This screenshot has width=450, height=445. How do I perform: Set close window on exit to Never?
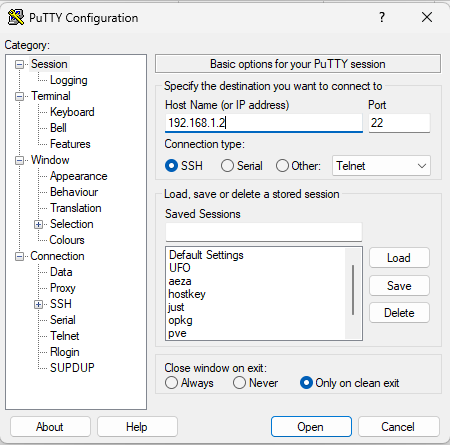[239, 383]
